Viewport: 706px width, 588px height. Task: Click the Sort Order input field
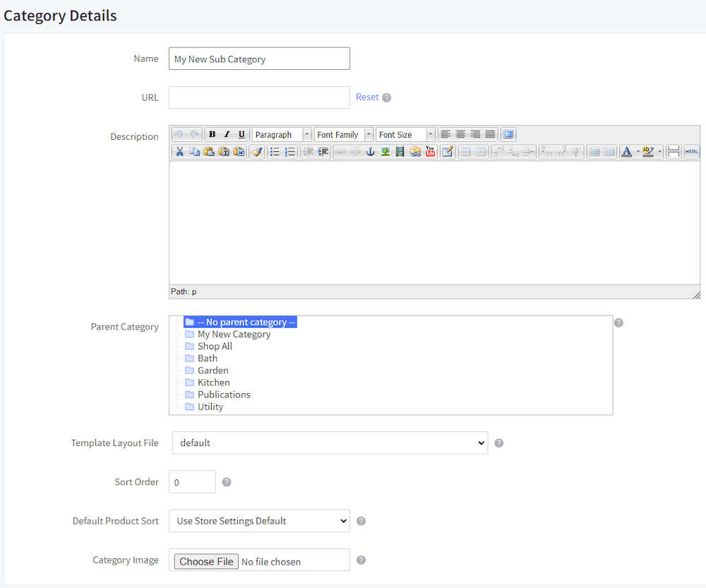[x=192, y=481]
